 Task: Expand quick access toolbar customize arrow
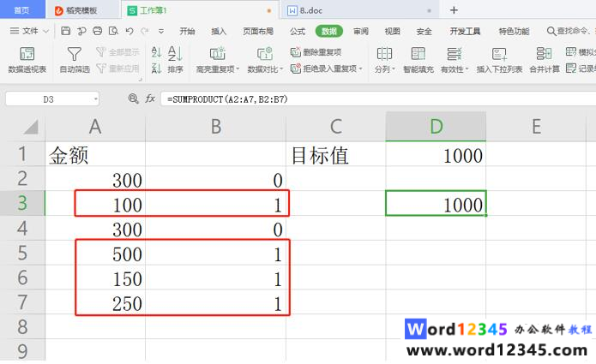click(x=161, y=31)
